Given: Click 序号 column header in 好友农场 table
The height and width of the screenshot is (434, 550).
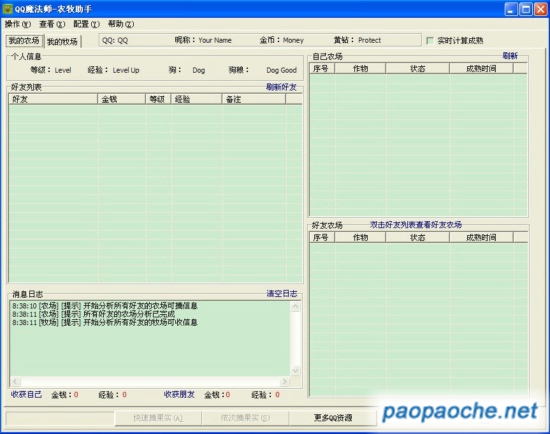Looking at the screenshot, I should point(322,238).
